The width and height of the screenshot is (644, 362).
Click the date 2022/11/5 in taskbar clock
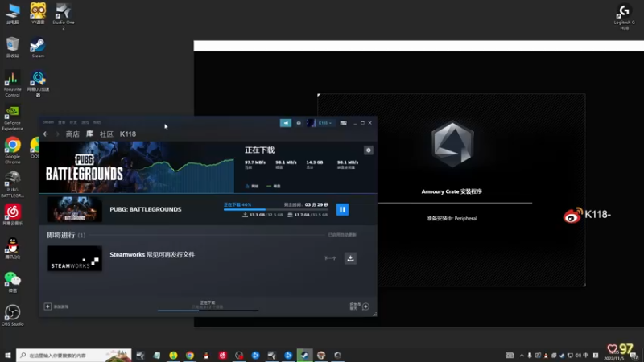[614, 358]
